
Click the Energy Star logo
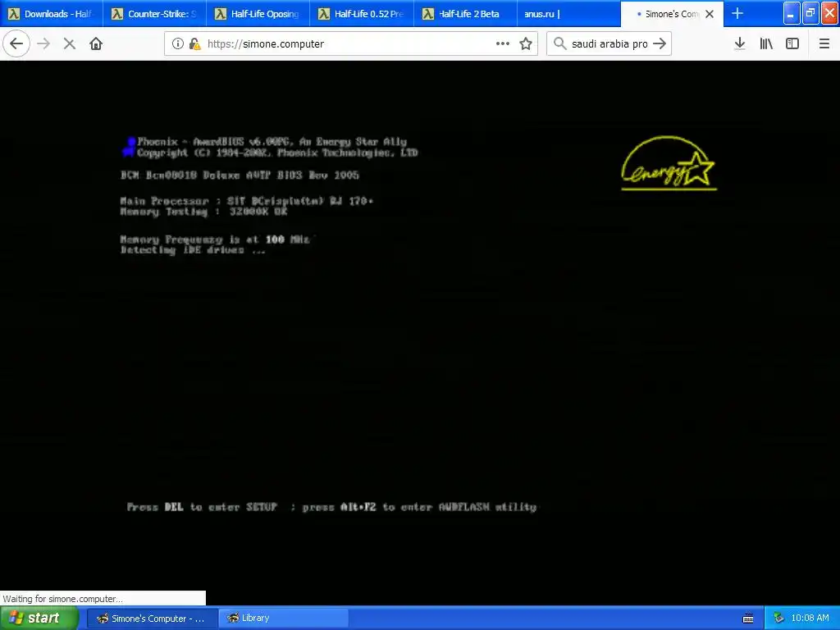click(x=669, y=163)
